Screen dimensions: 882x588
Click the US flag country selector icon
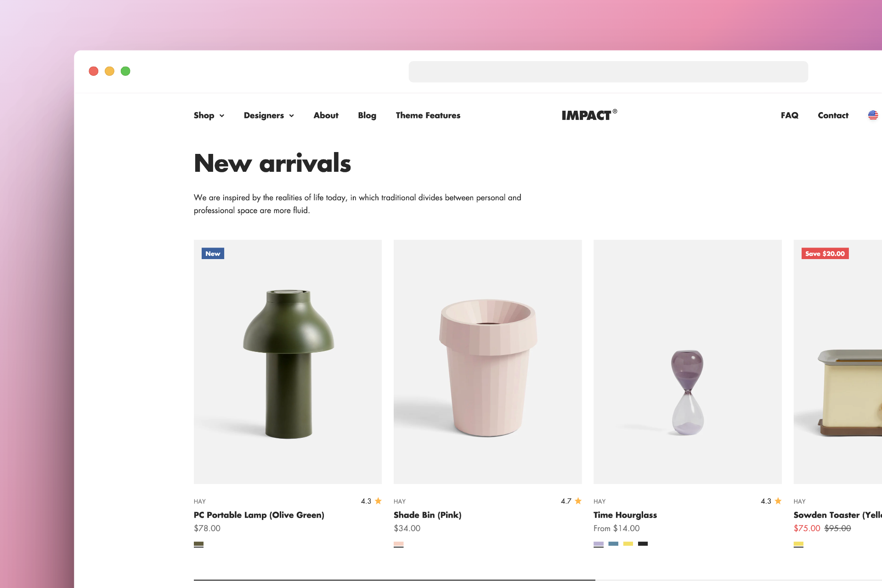click(873, 115)
